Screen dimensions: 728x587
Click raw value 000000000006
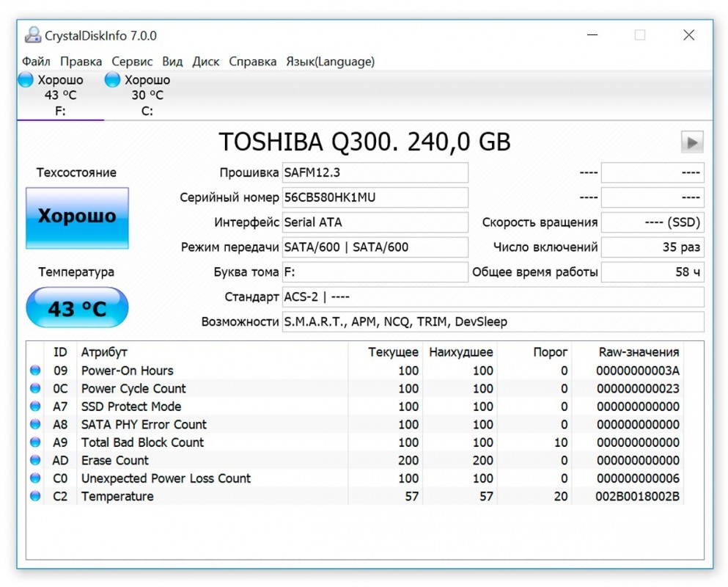638,478
